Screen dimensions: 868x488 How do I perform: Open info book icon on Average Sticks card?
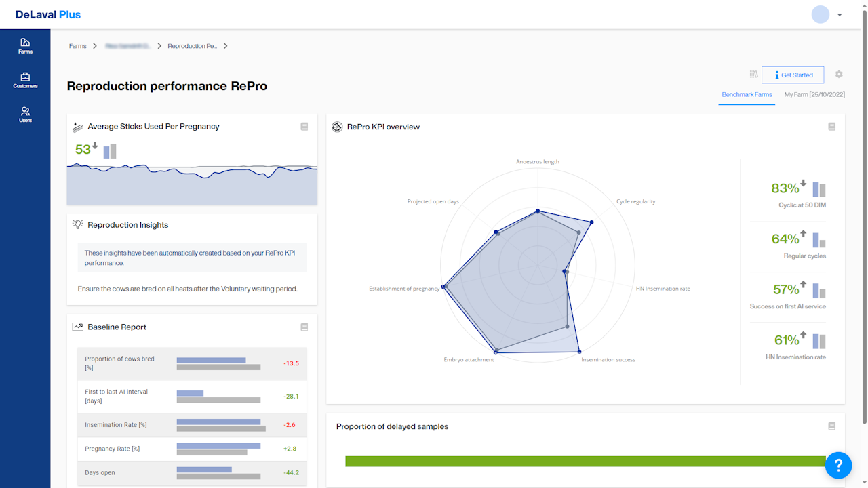click(x=304, y=126)
